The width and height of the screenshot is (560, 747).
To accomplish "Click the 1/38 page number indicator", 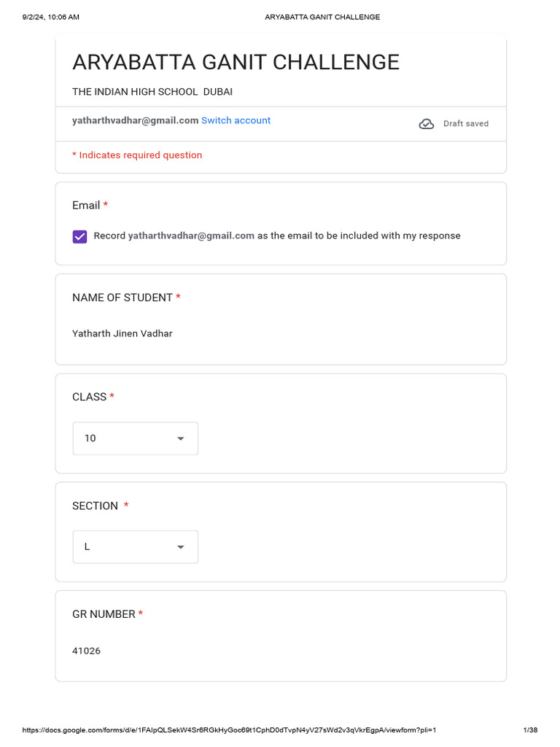I will [530, 730].
